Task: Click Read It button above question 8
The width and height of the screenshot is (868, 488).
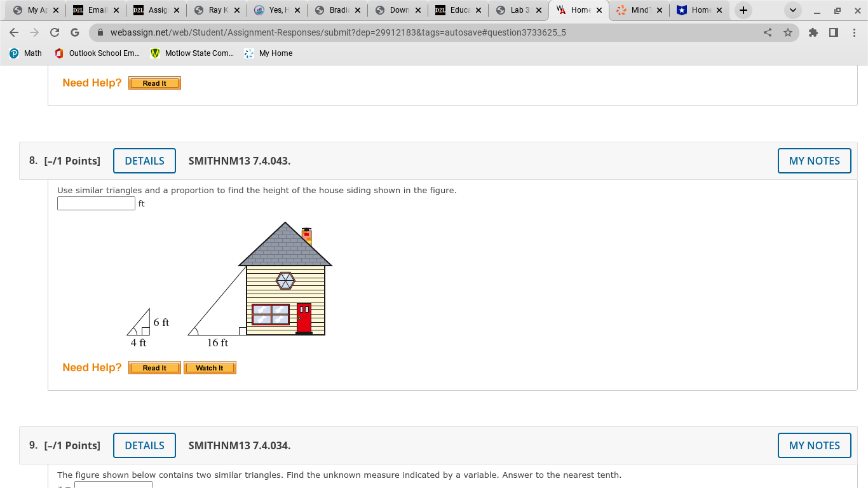Action: pos(154,83)
